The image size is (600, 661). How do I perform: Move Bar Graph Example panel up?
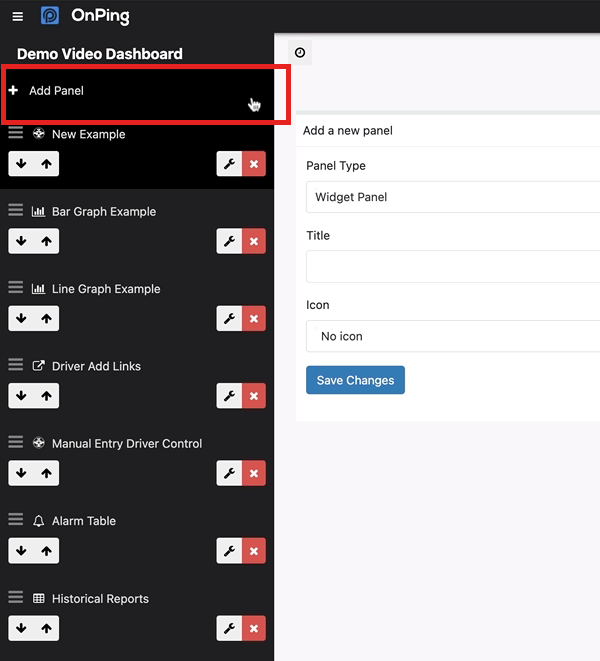click(46, 241)
